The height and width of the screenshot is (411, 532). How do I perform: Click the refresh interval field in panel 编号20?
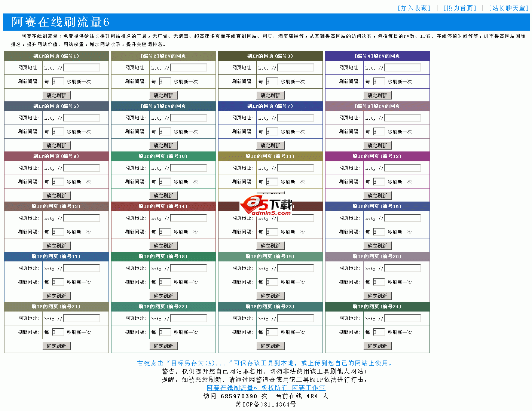coord(379,282)
